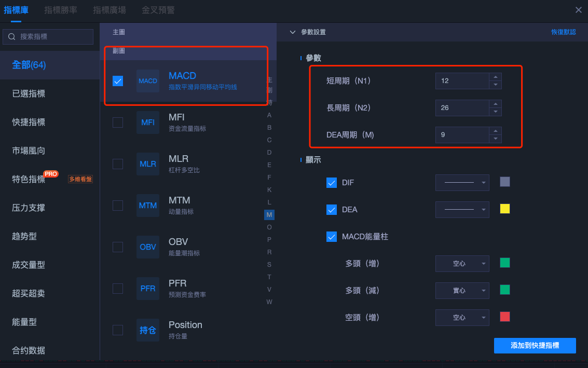
Task: Click the MTM momentum indicator icon
Action: (x=148, y=206)
